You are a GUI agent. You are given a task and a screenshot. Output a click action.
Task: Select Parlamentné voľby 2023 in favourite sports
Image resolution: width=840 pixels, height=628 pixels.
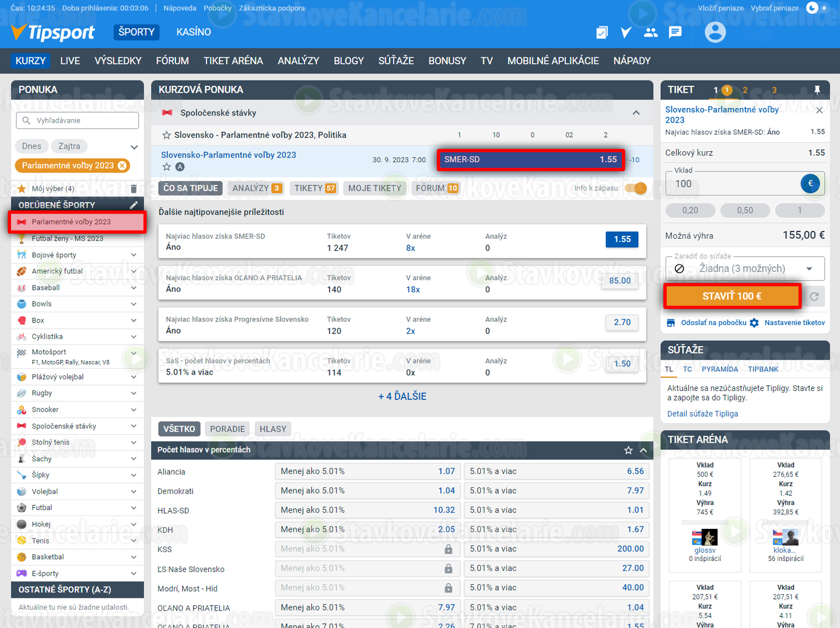click(77, 222)
